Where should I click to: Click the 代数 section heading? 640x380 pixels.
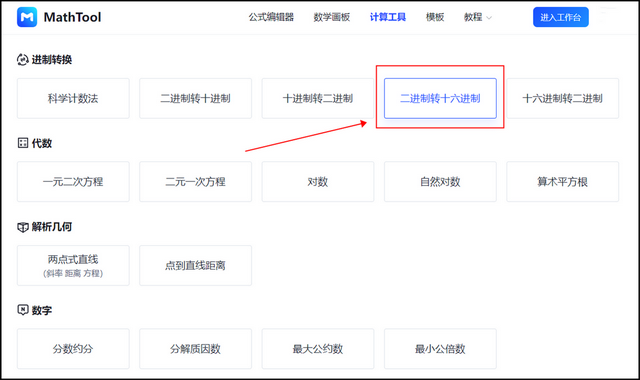[42, 143]
